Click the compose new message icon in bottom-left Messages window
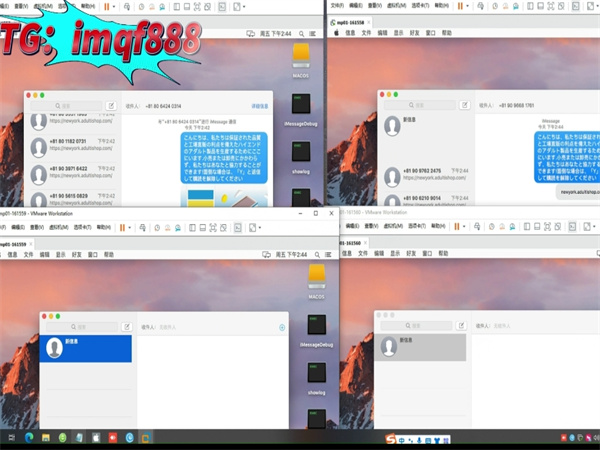The image size is (600, 450). (x=126, y=326)
